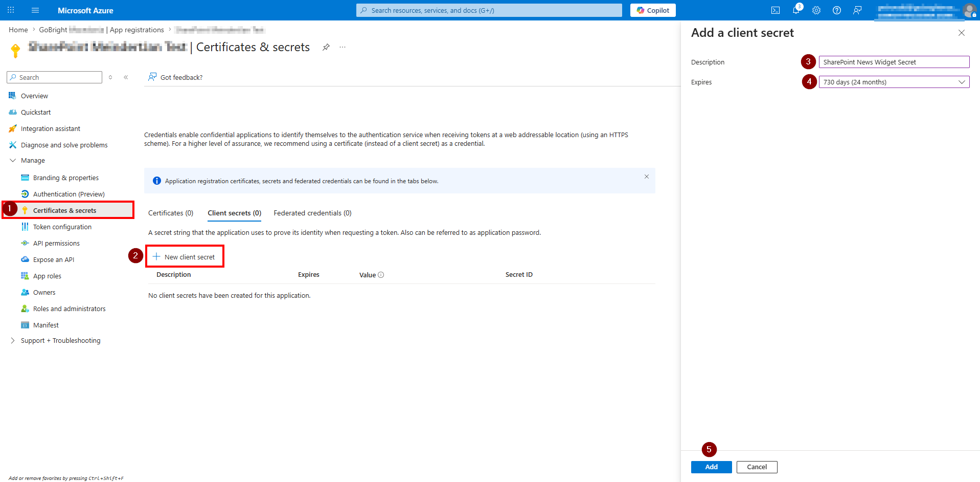Open the hamburger portal menu
980x482 pixels.
click(35, 10)
